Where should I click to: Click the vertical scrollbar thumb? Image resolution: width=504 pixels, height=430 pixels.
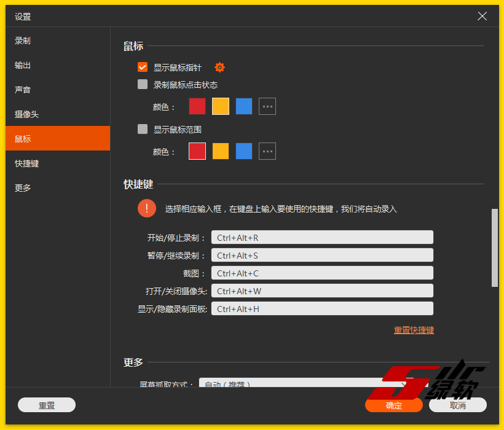495,247
